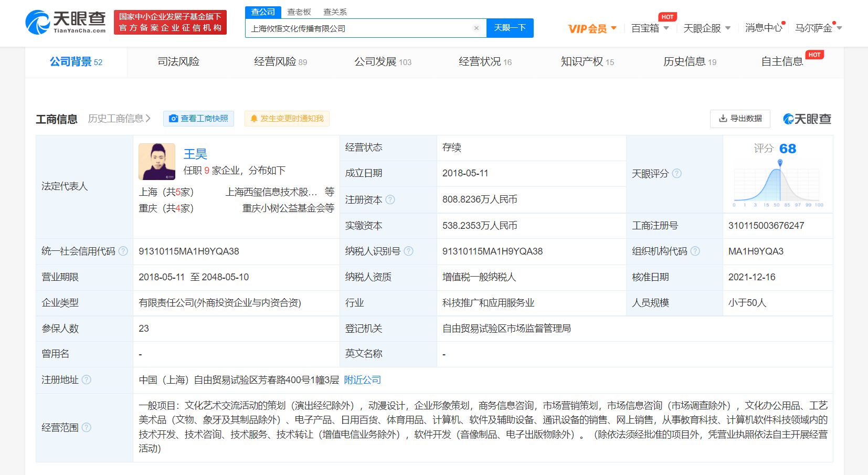Click the 科技推广和应用服务业 industry value

[488, 303]
